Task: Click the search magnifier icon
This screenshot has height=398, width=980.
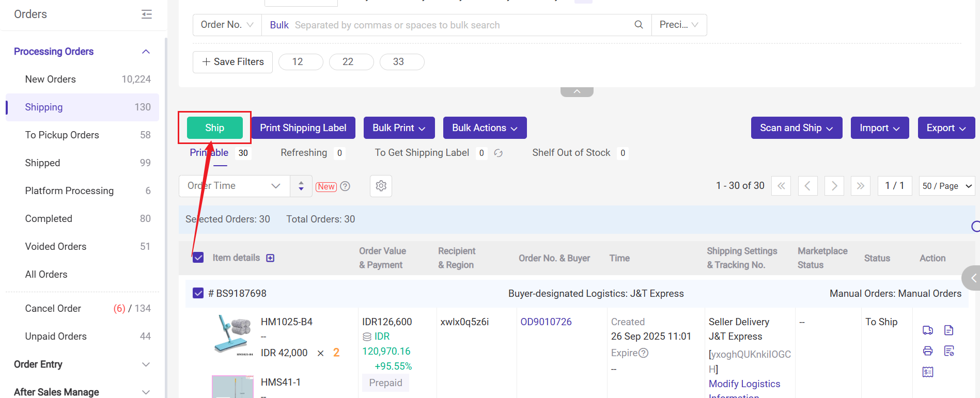Action: [639, 25]
